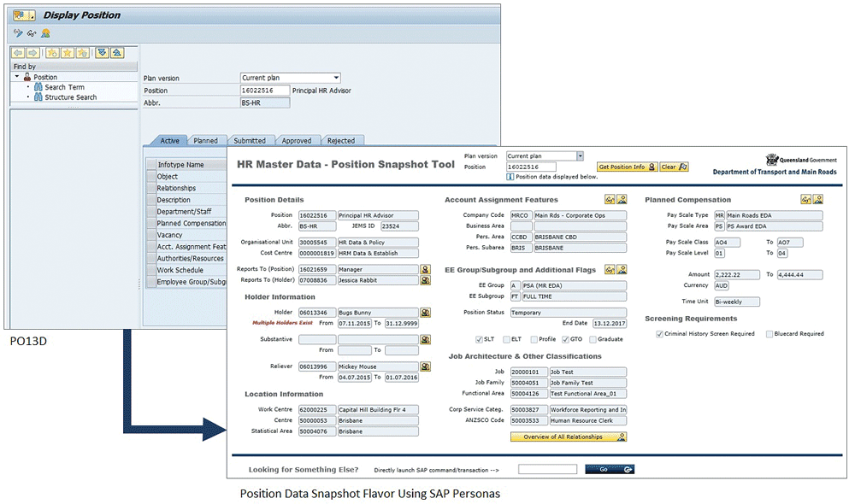855x504 pixels.
Task: Click person icon for Planned Compensation
Action: [x=818, y=199]
